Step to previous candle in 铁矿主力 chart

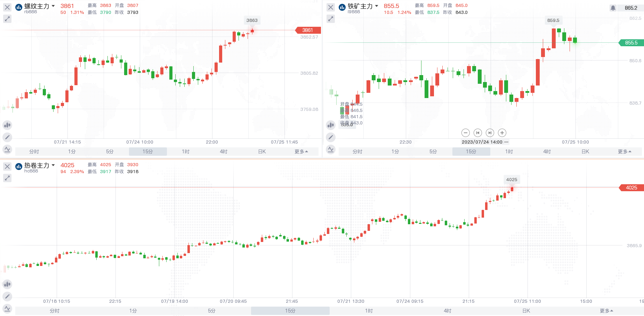coord(478,133)
